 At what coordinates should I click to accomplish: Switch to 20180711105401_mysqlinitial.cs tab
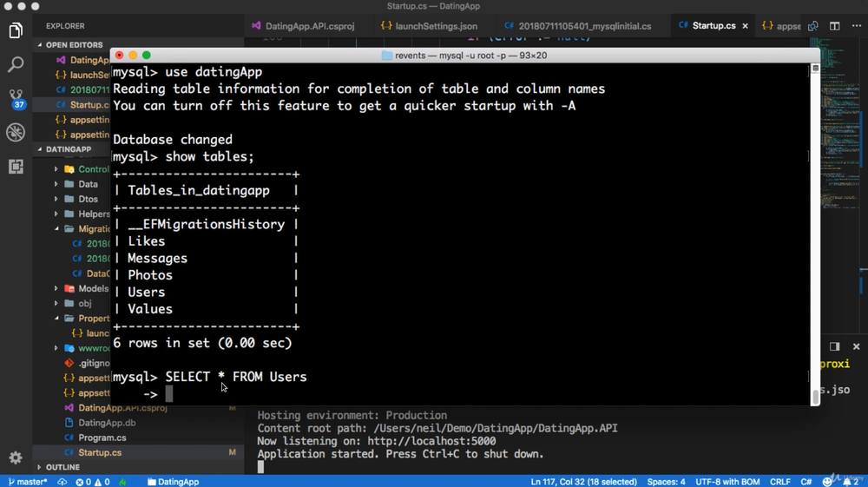578,26
